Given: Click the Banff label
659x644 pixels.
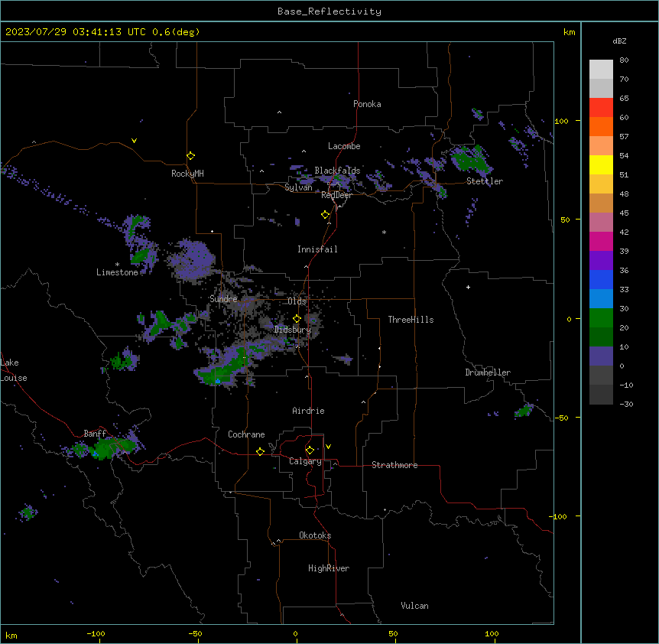Looking at the screenshot, I should point(95,434).
